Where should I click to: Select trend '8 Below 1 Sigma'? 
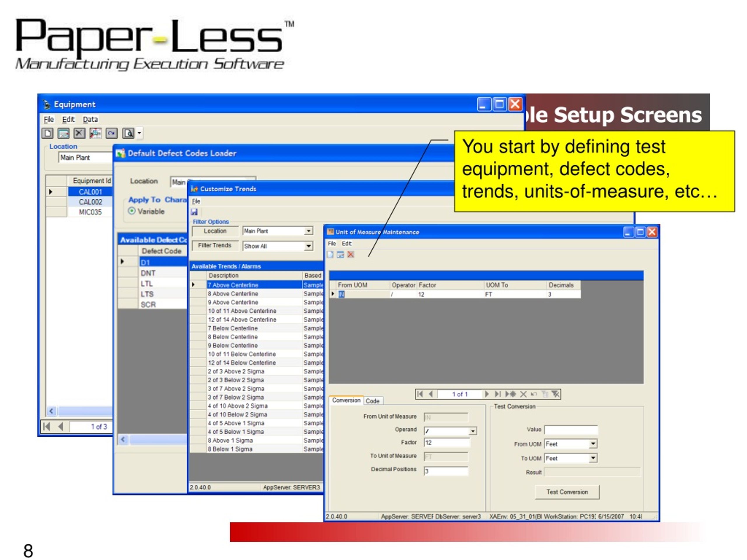[x=255, y=449]
